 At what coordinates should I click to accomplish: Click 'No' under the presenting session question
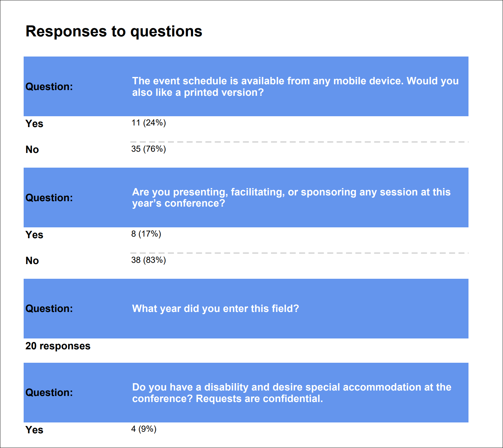[32, 261]
